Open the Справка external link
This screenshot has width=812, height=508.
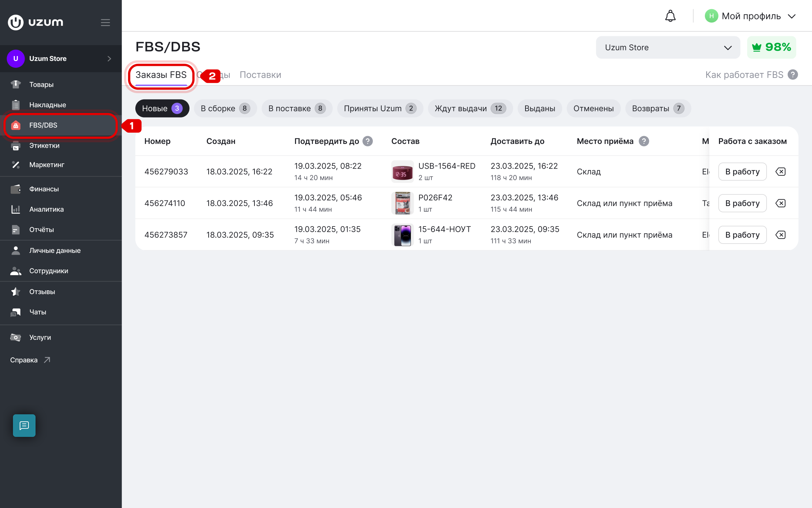(x=30, y=360)
